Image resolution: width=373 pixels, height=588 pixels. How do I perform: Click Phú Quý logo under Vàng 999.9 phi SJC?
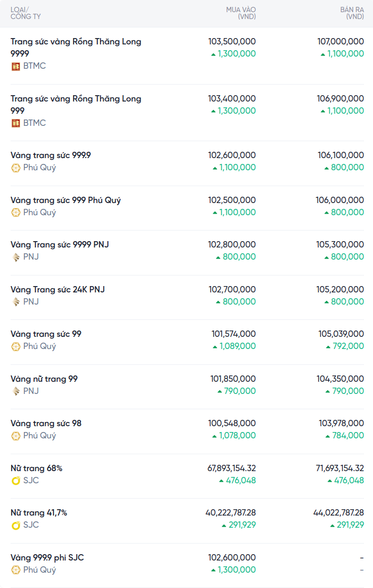coord(16,570)
